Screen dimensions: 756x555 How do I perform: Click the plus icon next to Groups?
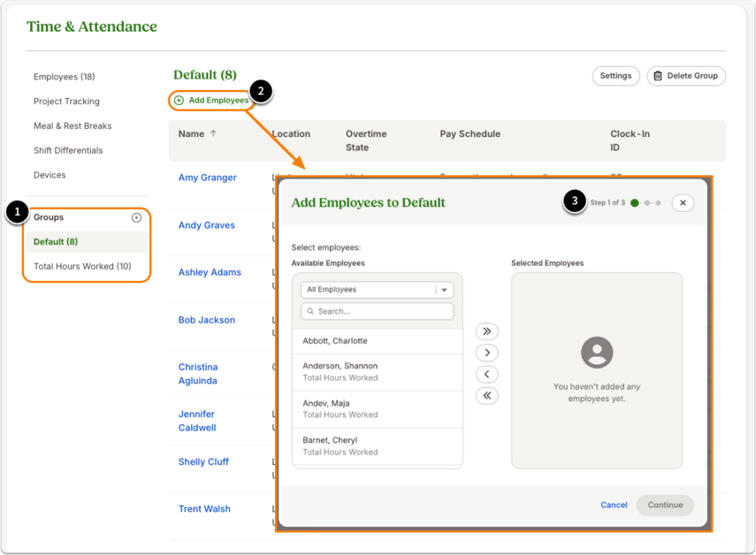coord(136,217)
